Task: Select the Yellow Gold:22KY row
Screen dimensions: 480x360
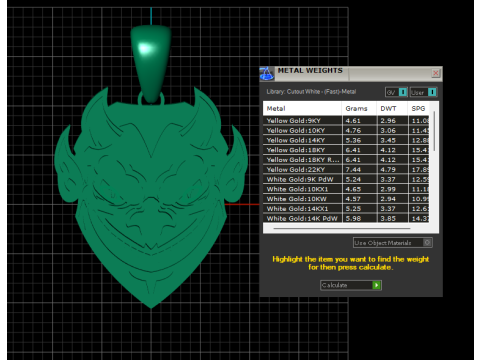Action: pos(346,169)
